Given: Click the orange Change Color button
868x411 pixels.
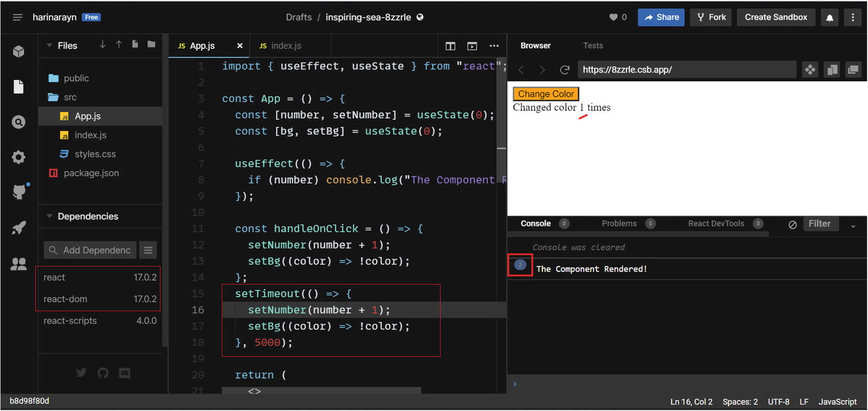Looking at the screenshot, I should pos(546,94).
